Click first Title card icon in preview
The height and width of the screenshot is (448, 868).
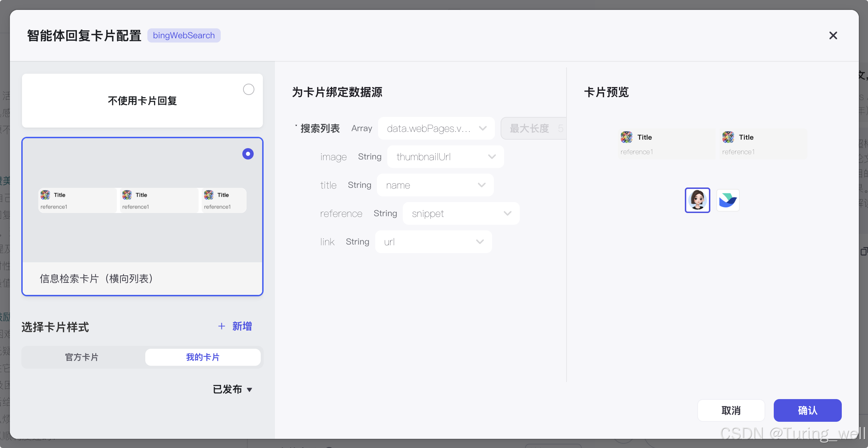(626, 137)
